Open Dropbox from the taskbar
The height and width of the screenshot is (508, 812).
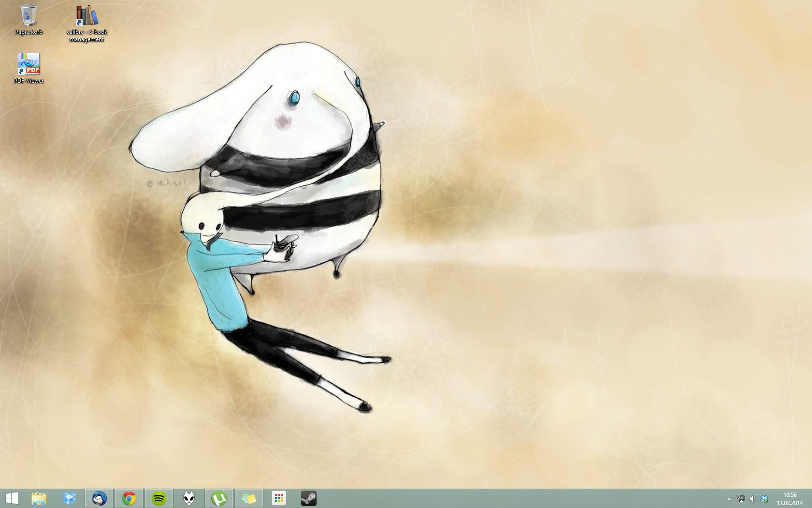click(x=69, y=498)
